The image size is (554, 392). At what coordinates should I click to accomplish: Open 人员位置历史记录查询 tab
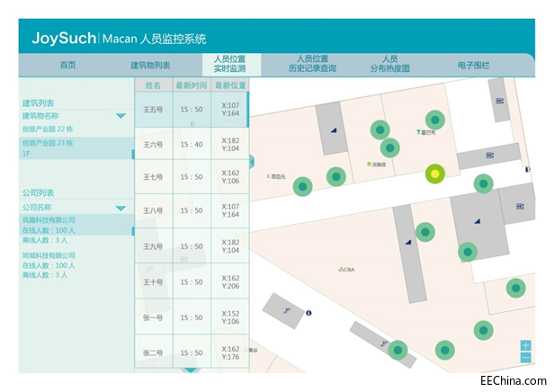[x=312, y=63]
